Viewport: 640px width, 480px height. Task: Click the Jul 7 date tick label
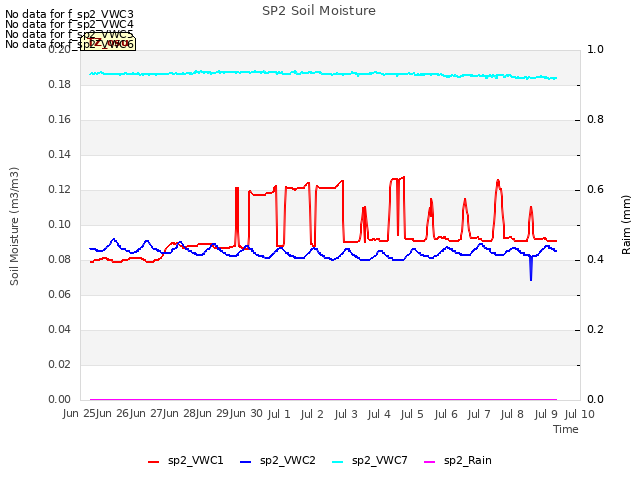point(479,414)
